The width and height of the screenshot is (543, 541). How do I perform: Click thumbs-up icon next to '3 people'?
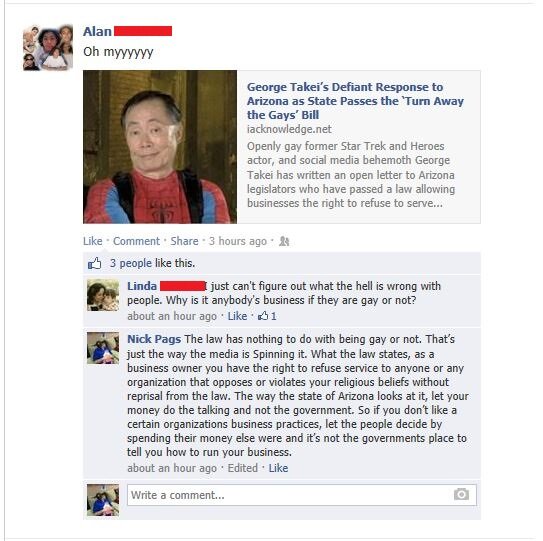click(94, 264)
